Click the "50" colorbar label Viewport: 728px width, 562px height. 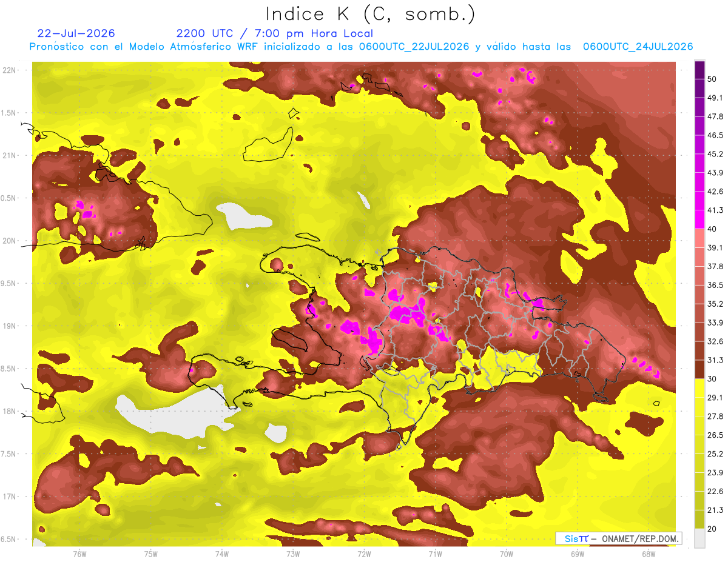pyautogui.click(x=712, y=79)
